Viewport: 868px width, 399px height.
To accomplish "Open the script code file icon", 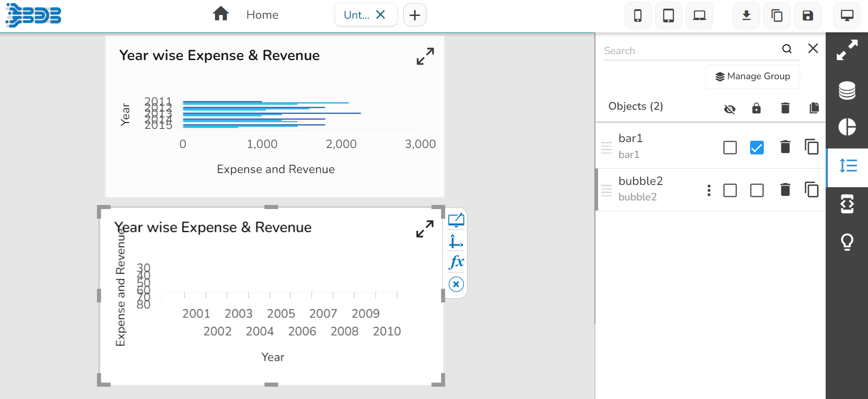I will tap(847, 204).
